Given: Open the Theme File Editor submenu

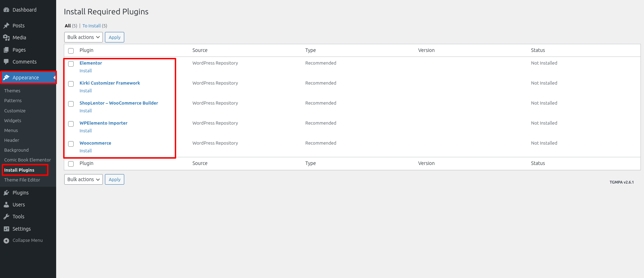Looking at the screenshot, I should 22,180.
